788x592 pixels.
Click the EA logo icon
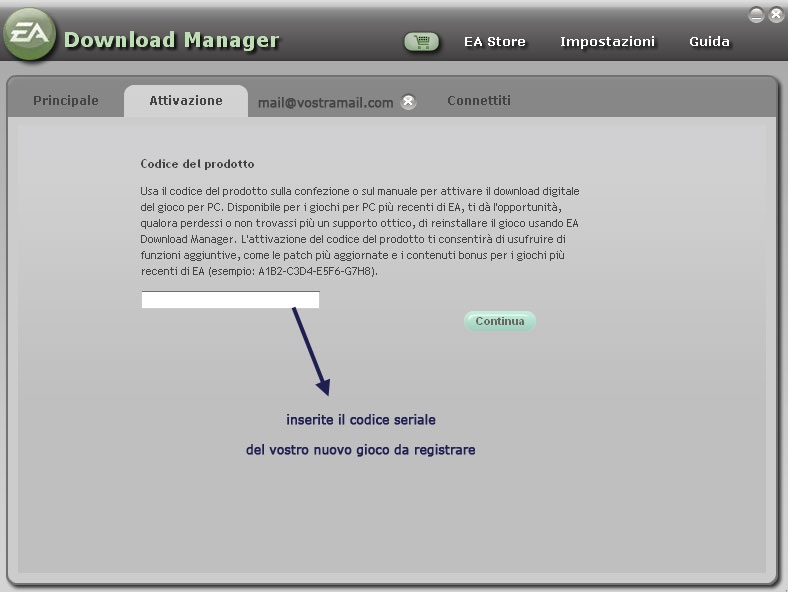30,34
